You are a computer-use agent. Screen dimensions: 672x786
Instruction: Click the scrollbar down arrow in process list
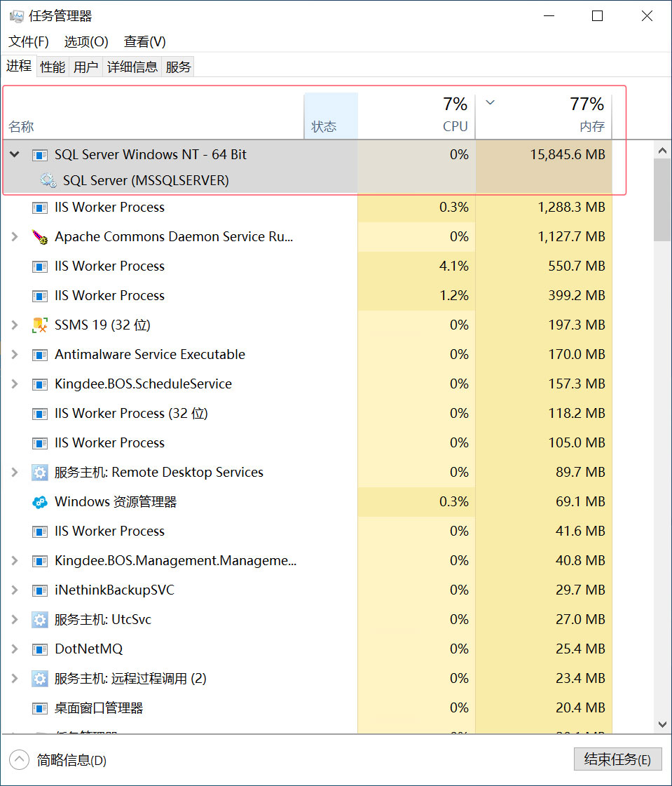[x=662, y=724]
